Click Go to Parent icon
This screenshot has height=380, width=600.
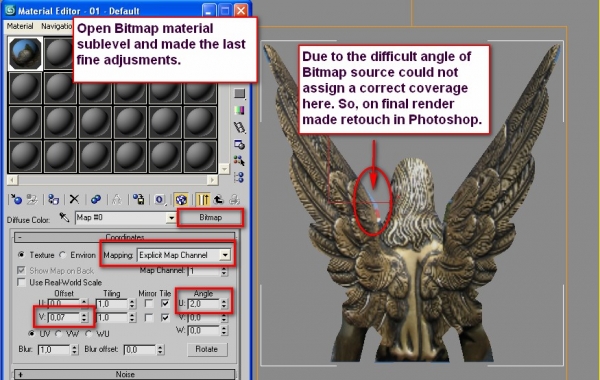click(x=218, y=199)
